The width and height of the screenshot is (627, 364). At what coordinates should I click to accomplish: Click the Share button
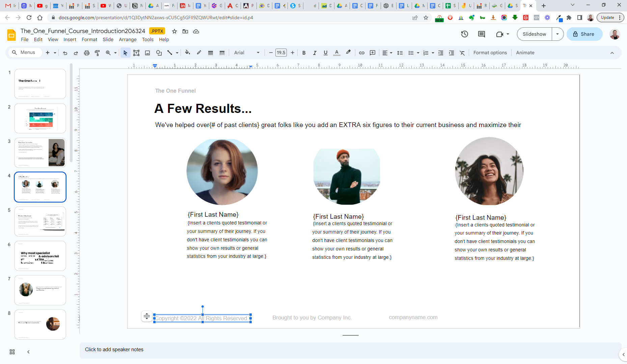[x=584, y=34]
